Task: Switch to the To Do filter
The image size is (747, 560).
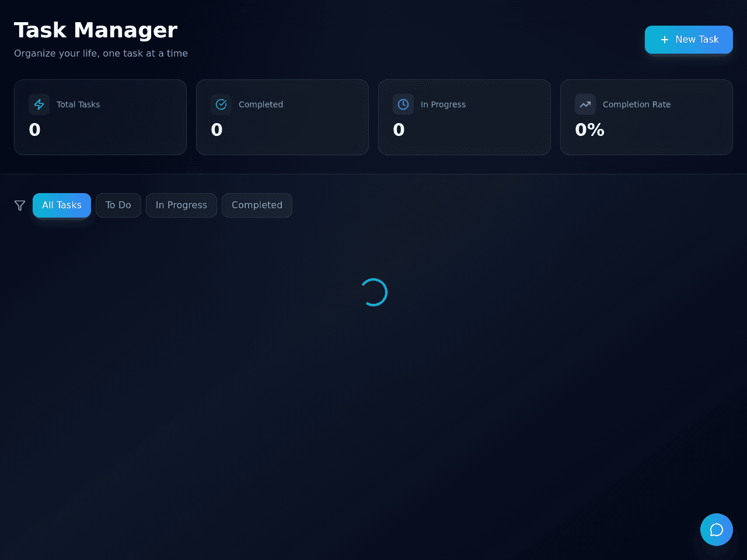Action: (x=118, y=205)
